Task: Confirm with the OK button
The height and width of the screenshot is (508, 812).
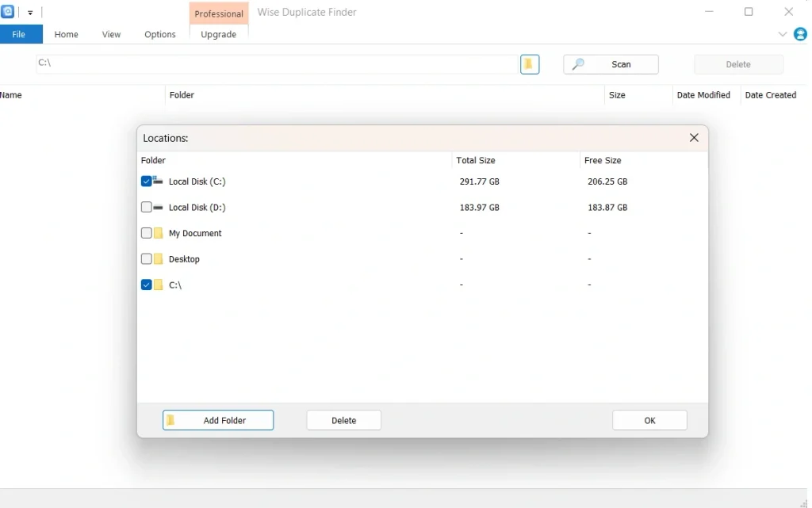Action: pyautogui.click(x=649, y=420)
